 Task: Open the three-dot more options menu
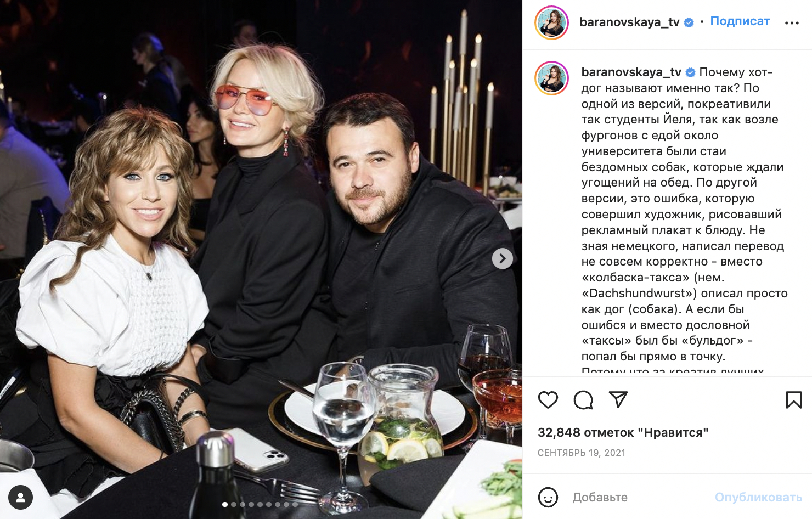(x=792, y=23)
